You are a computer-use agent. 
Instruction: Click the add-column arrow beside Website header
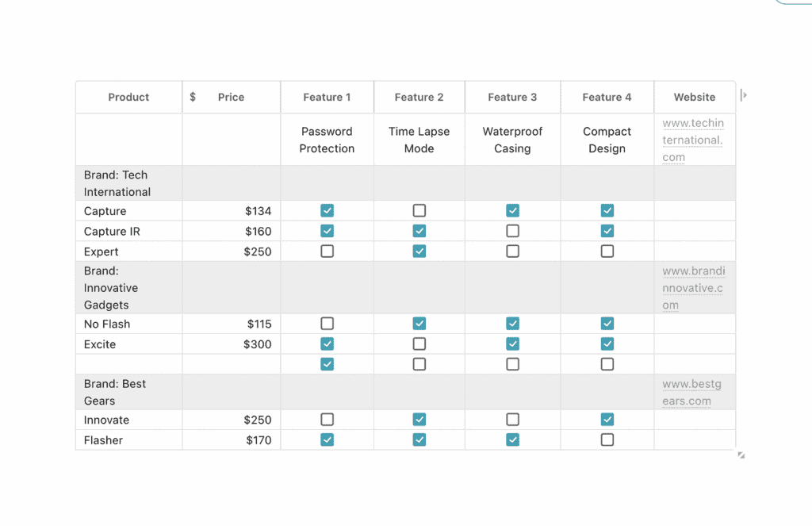click(x=743, y=95)
